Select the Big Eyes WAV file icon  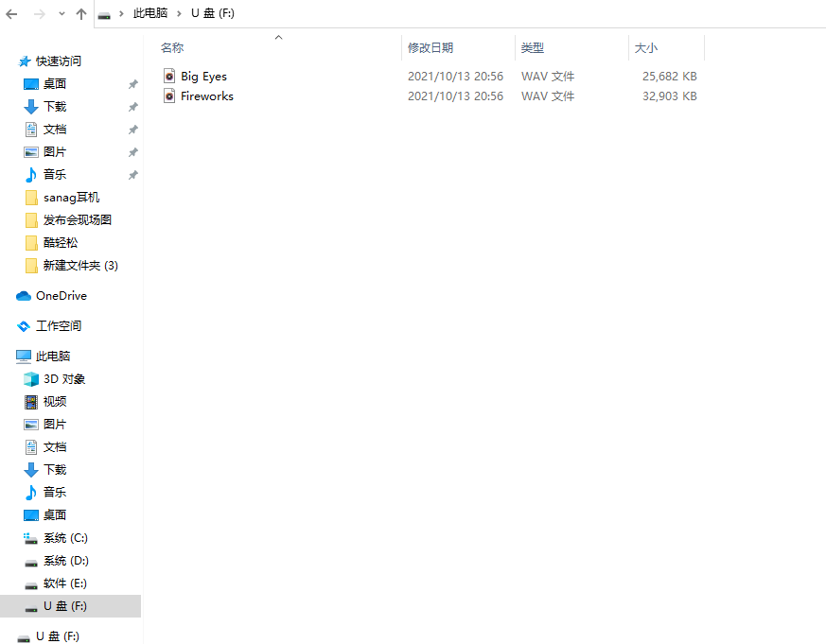pos(169,77)
